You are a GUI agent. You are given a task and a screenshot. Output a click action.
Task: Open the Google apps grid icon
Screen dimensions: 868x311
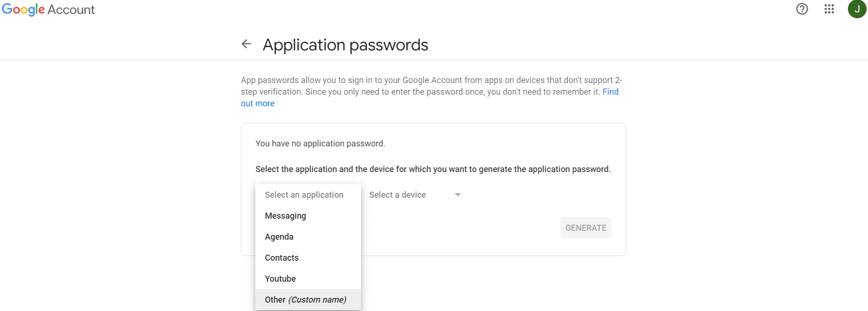point(829,9)
